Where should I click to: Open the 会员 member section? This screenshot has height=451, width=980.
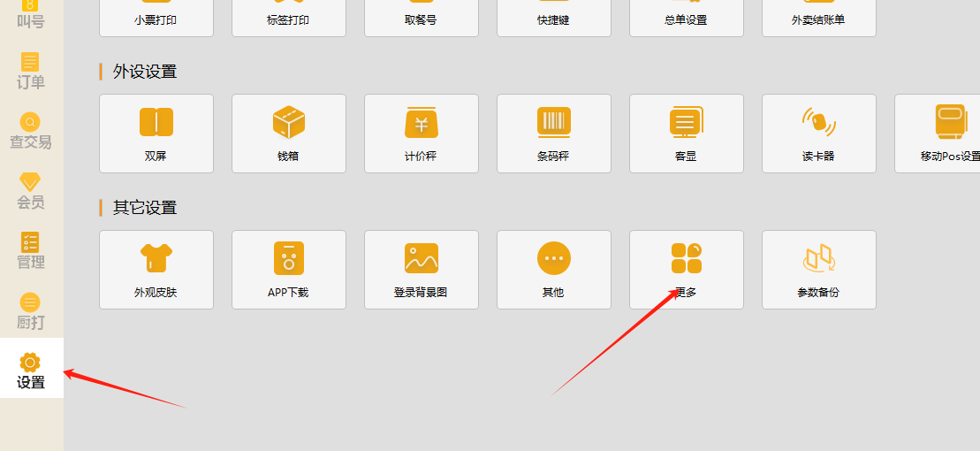click(x=31, y=191)
